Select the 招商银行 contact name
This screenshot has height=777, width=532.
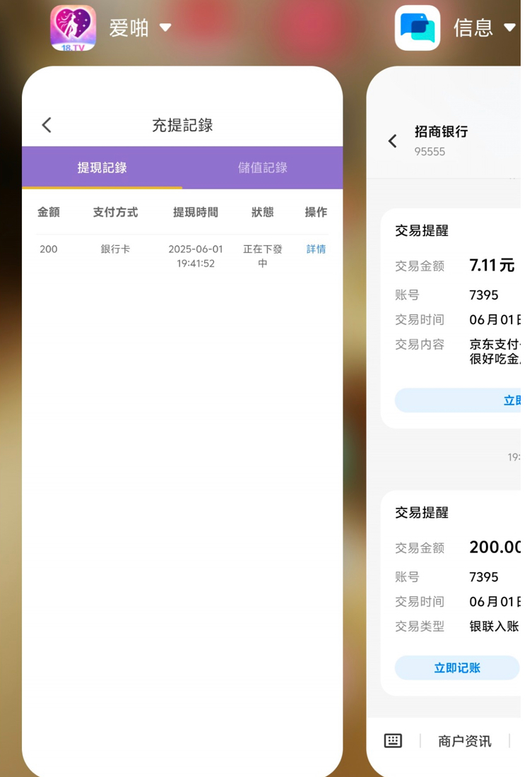(441, 131)
